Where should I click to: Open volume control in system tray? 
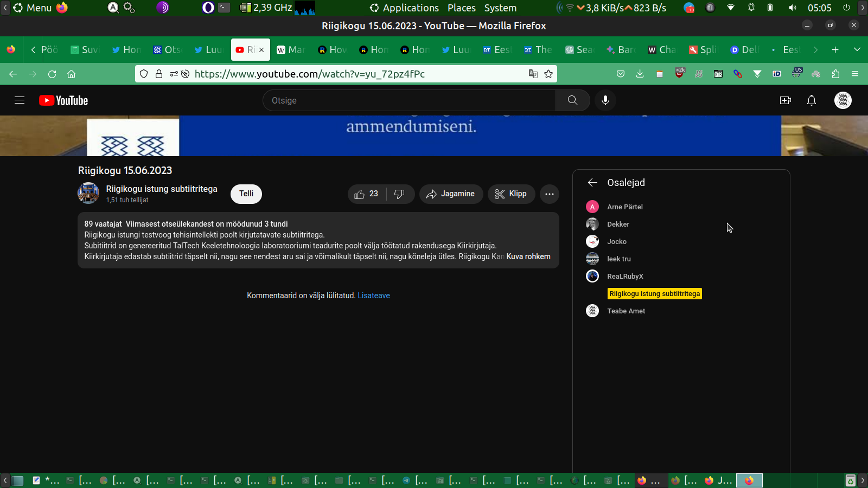(792, 8)
